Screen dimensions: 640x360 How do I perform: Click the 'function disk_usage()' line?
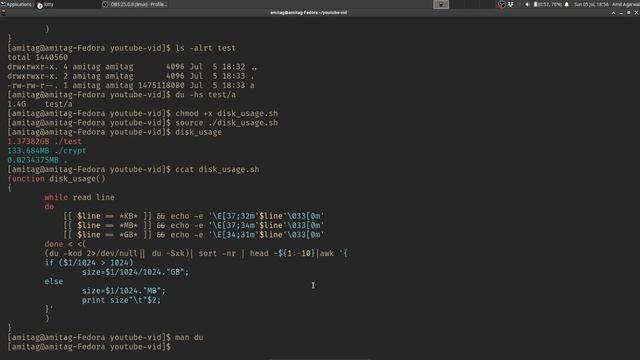(56, 179)
